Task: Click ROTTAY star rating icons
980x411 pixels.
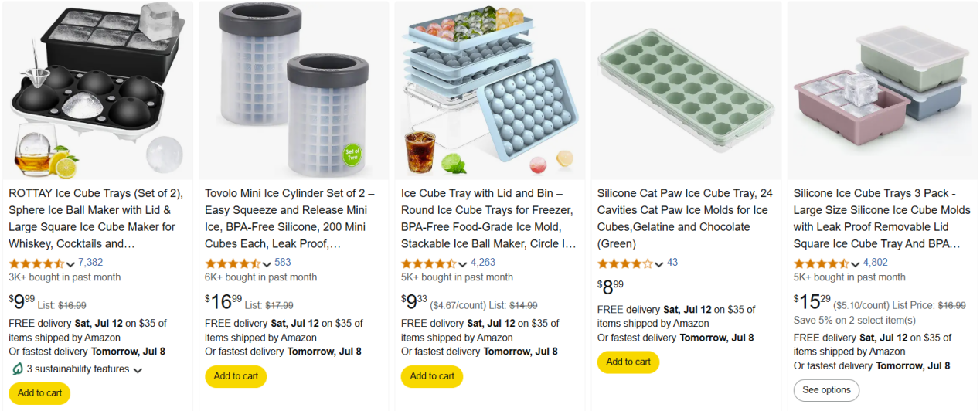Action: click(x=36, y=263)
